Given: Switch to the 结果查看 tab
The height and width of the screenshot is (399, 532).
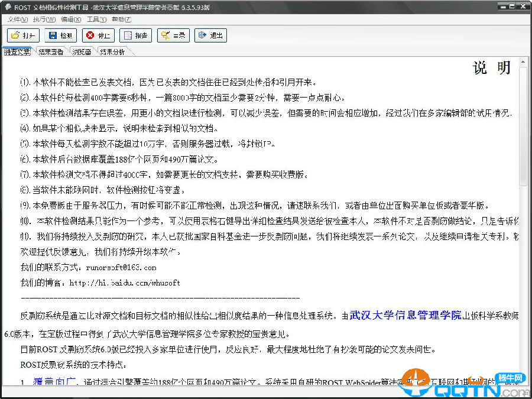Looking at the screenshot, I should tap(51, 52).
